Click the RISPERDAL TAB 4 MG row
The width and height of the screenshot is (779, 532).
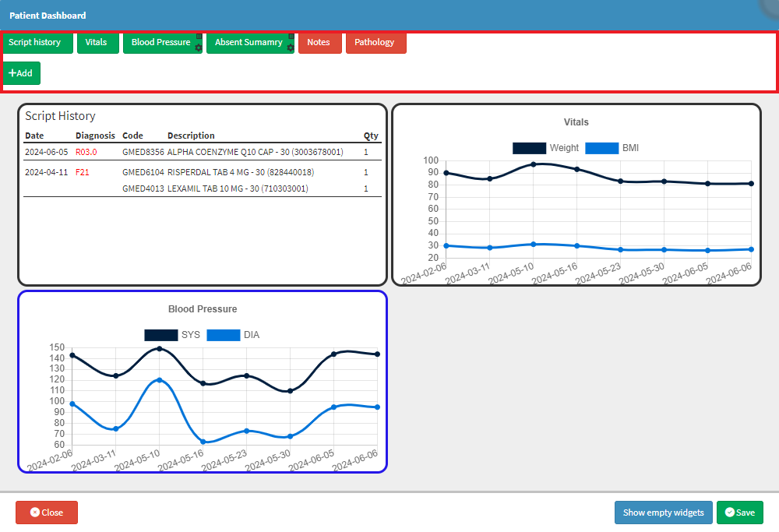240,172
